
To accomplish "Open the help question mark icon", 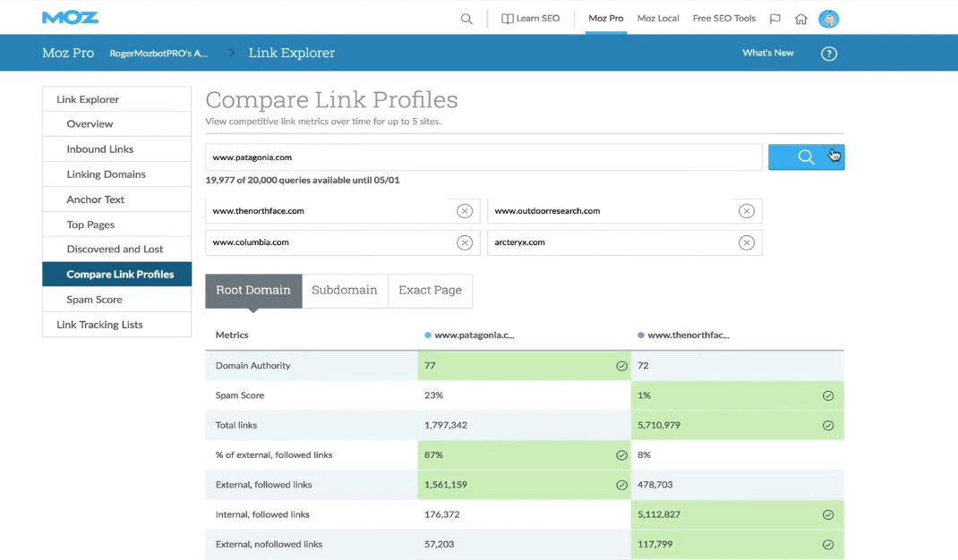I will pos(828,54).
